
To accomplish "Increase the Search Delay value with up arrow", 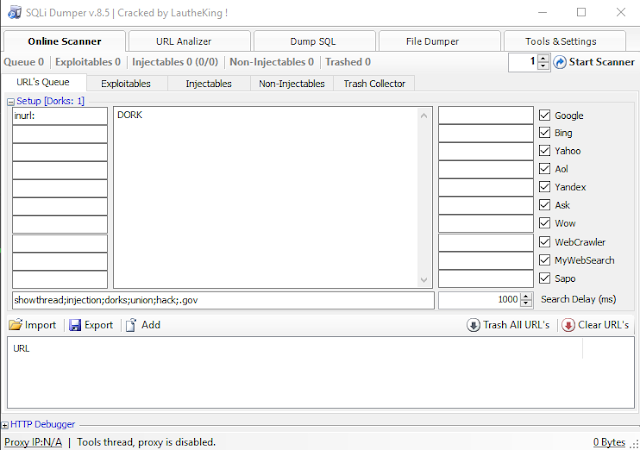I will pyautogui.click(x=527, y=296).
